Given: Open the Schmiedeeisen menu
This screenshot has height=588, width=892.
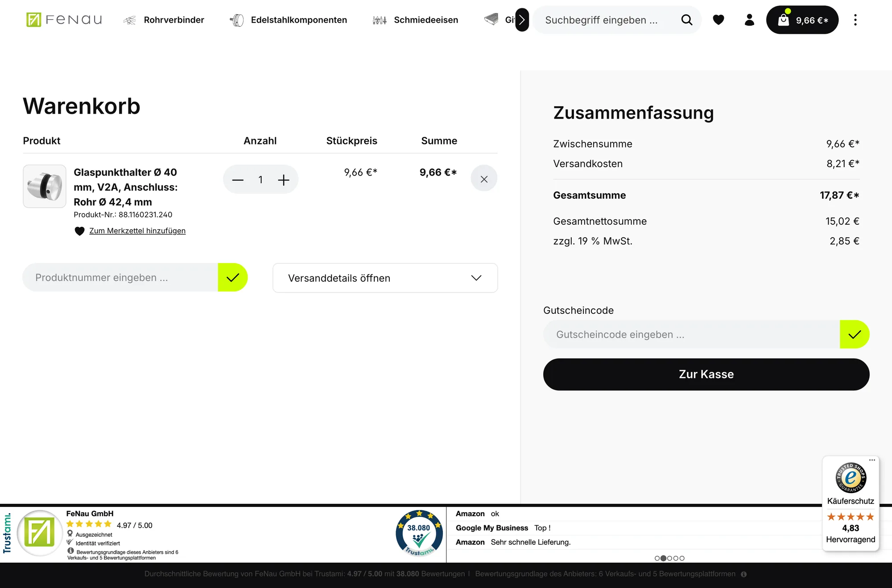Looking at the screenshot, I should [426, 20].
